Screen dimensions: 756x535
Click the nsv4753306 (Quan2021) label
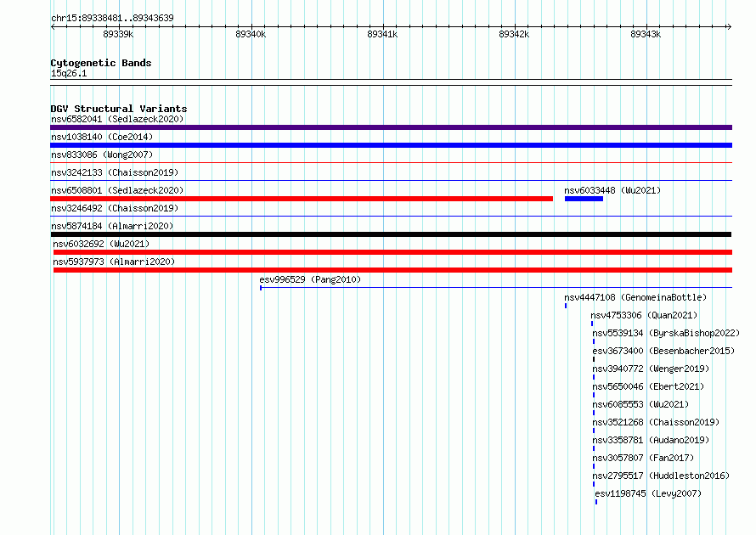[x=644, y=315]
